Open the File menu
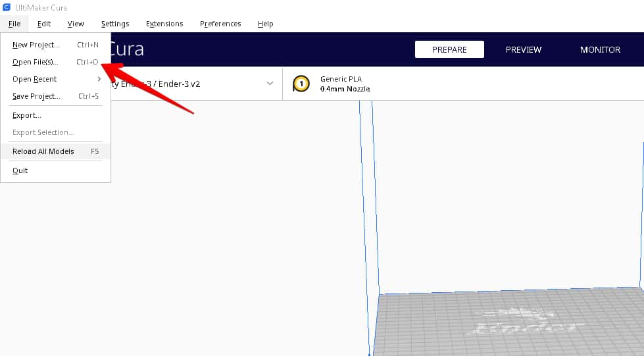Screen dimensions: 644x356 coord(14,24)
